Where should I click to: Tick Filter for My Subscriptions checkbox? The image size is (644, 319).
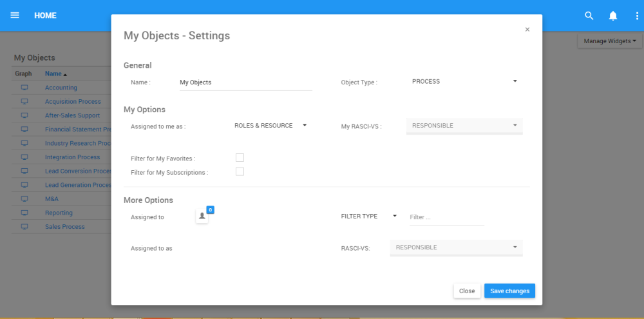tap(240, 171)
